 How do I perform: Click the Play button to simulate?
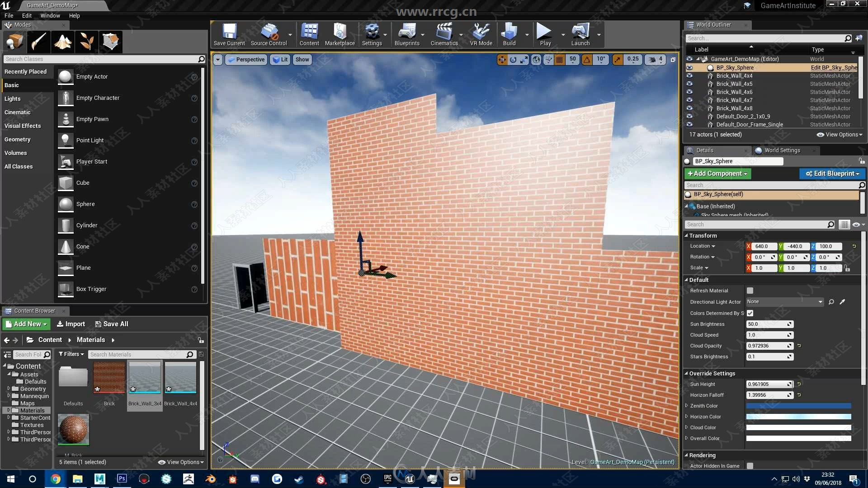(544, 34)
